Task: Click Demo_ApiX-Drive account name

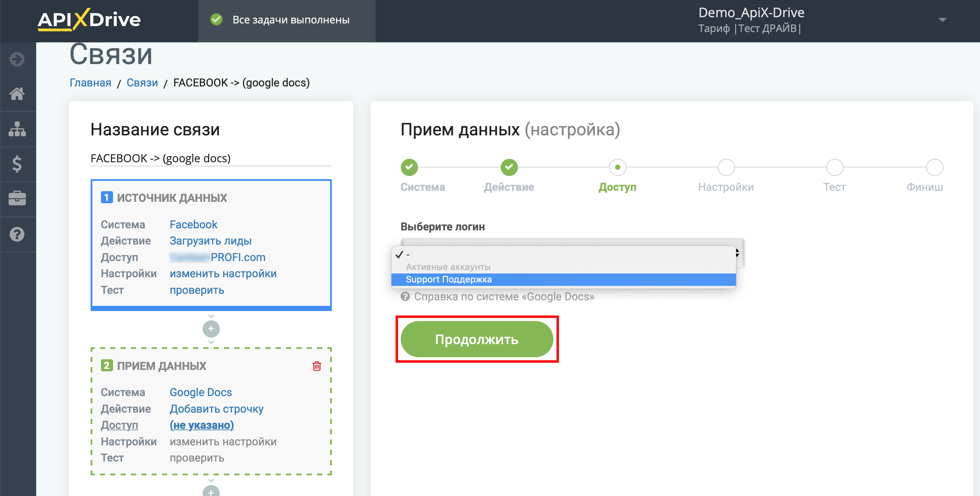Action: (x=751, y=12)
